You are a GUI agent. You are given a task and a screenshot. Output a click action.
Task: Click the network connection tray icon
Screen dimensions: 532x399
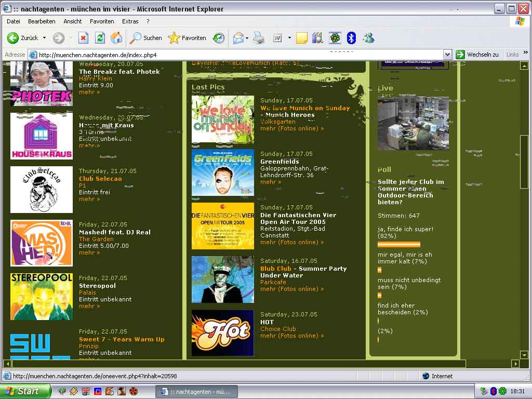tap(484, 391)
